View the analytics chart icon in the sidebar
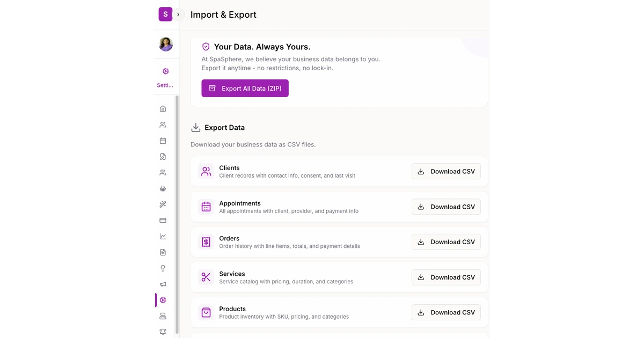 point(163,236)
